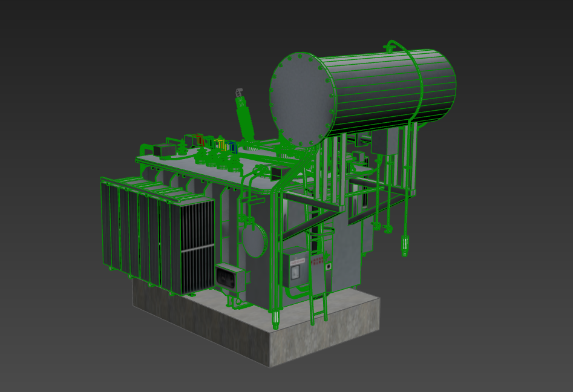Image resolution: width=573 pixels, height=392 pixels.
Task: Click the red-framed terminal on top cover
Action: (199, 140)
